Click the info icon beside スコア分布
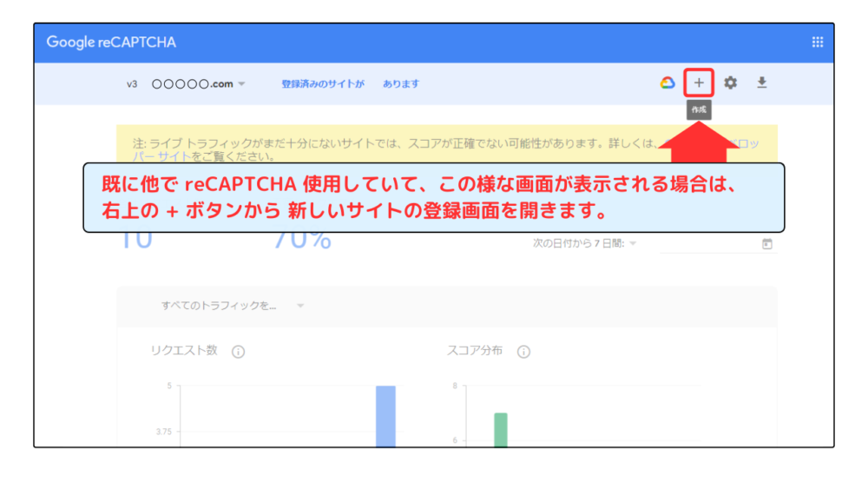 (x=523, y=352)
